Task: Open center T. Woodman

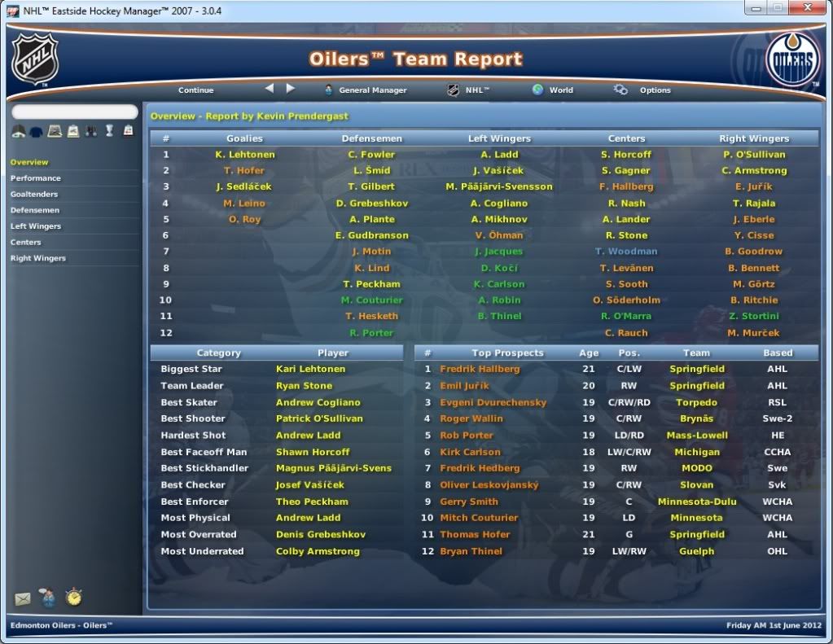Action: coord(626,252)
